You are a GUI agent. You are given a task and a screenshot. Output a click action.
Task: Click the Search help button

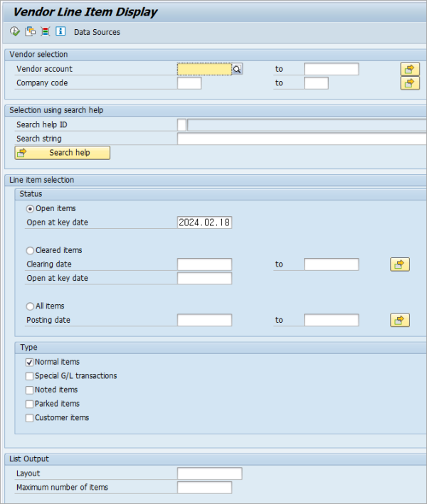click(x=63, y=153)
